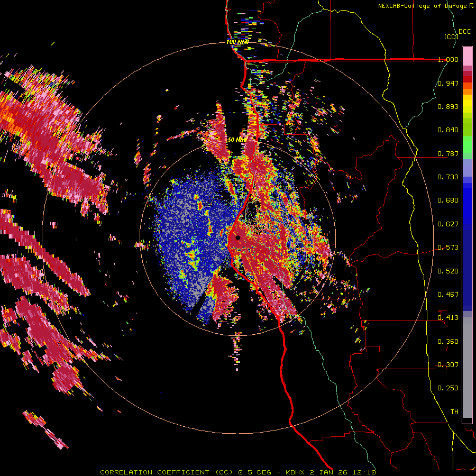Click the 0.787 scale value

(x=448, y=153)
